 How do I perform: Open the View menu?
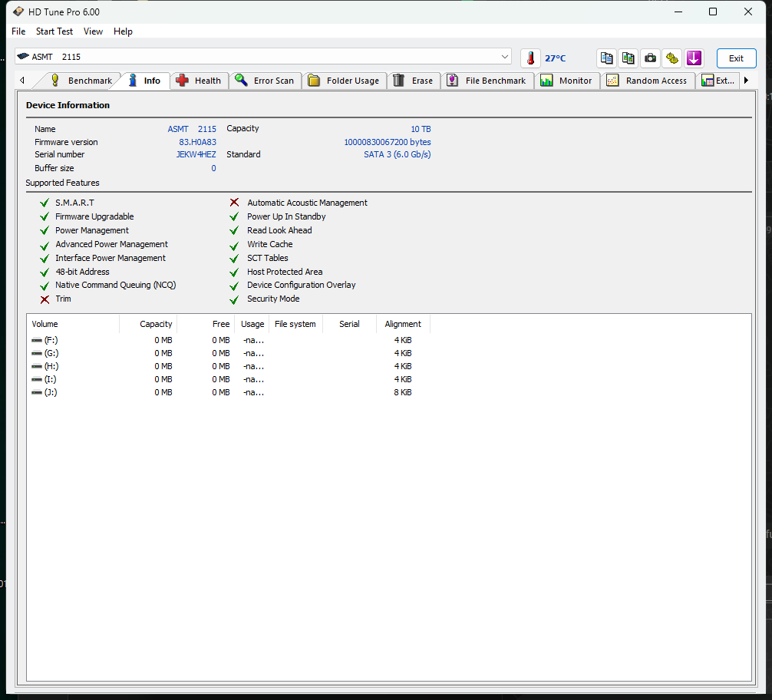point(93,31)
